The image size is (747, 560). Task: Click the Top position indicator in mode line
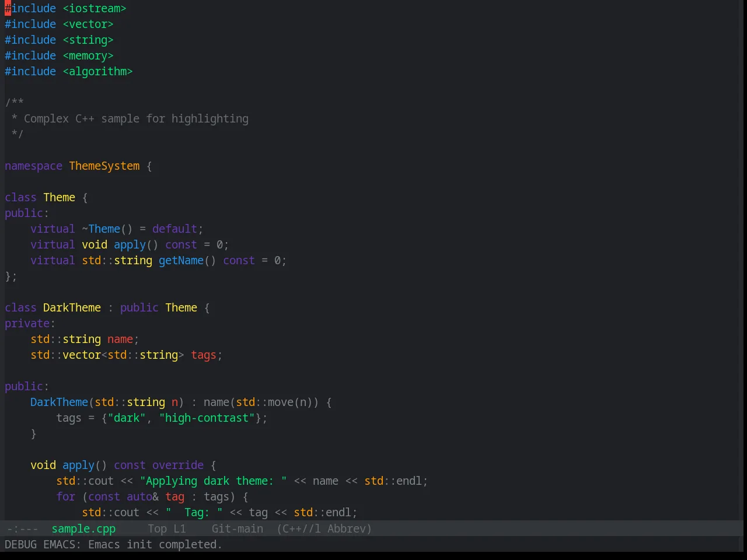coord(158,528)
